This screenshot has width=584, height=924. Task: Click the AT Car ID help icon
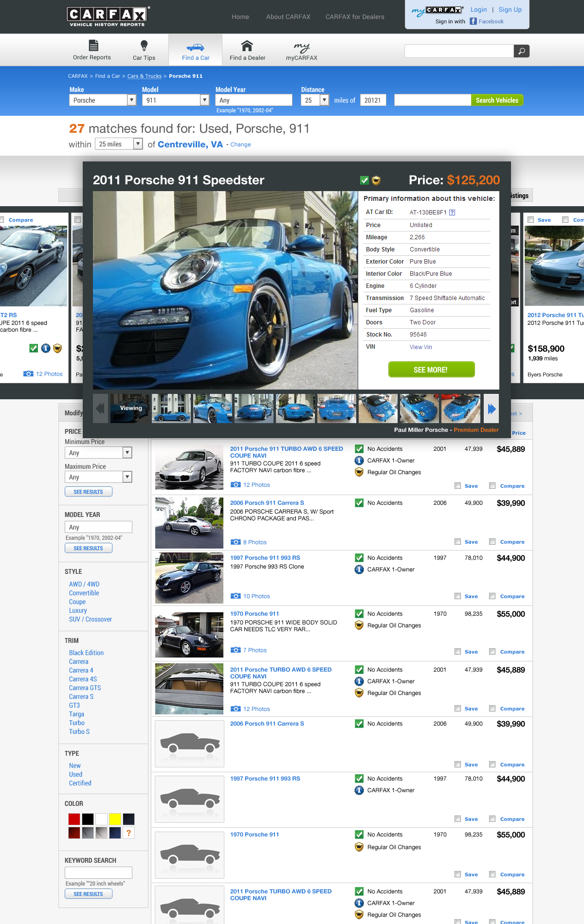[x=452, y=213]
